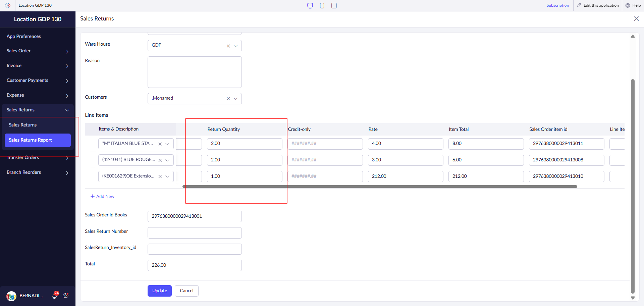Click the Sales Return Number field
The image size is (644, 306).
[195, 233]
